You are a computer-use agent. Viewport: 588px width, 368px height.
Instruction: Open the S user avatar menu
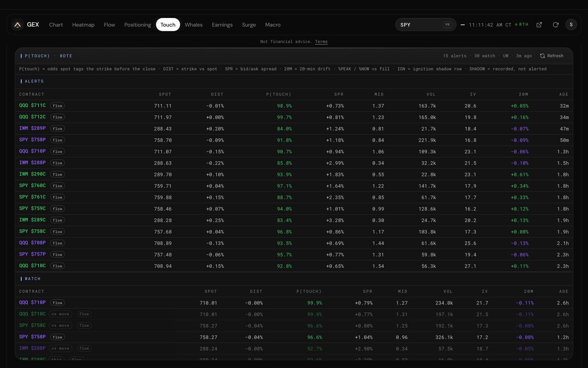pyautogui.click(x=571, y=25)
